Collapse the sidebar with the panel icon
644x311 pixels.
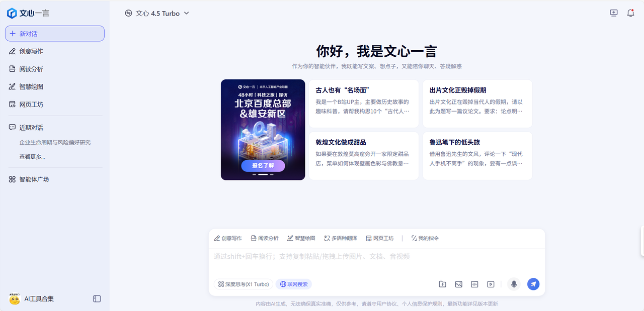point(97,298)
